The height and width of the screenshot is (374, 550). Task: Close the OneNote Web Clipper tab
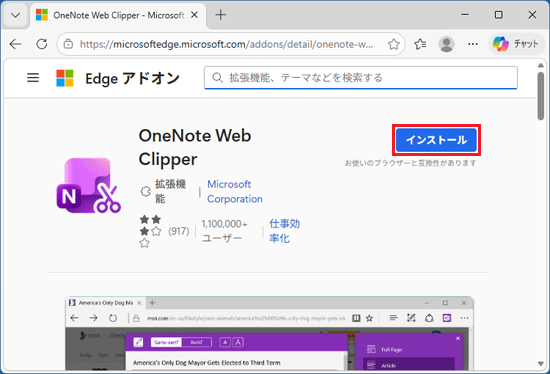coord(194,15)
